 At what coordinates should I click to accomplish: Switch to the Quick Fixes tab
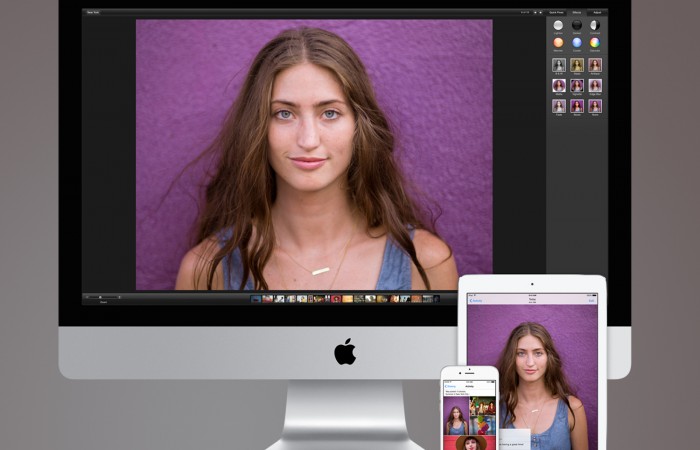556,12
